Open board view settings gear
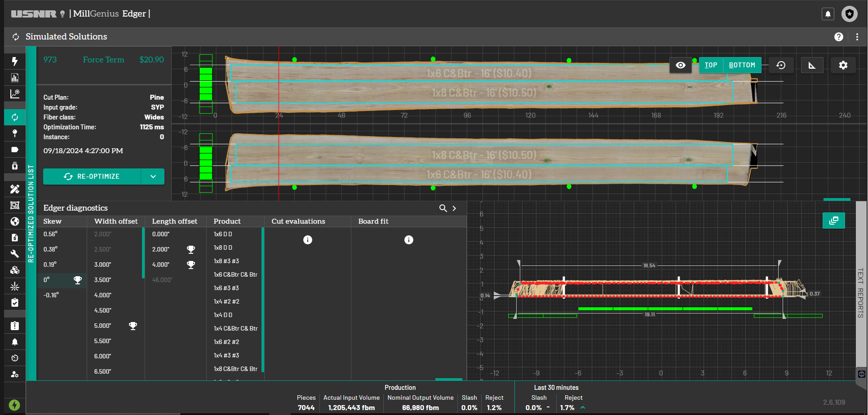Viewport: 868px width, 415px height. (x=843, y=65)
